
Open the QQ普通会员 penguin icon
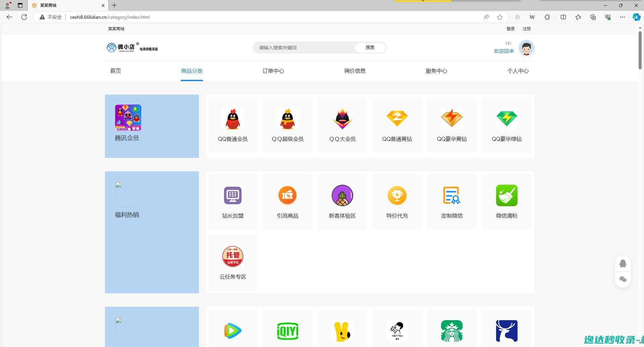click(x=232, y=119)
